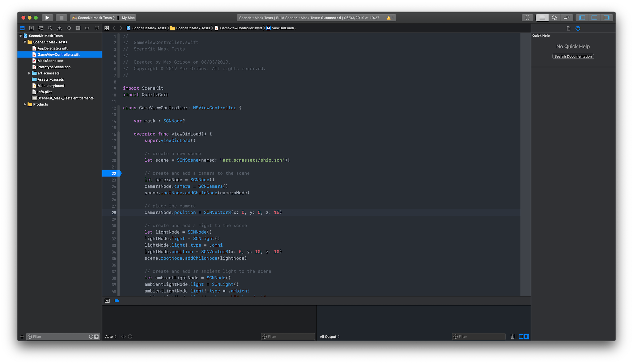This screenshot has width=633, height=364.
Task: Click viewDidLoad() in the jump bar
Action: tap(284, 28)
